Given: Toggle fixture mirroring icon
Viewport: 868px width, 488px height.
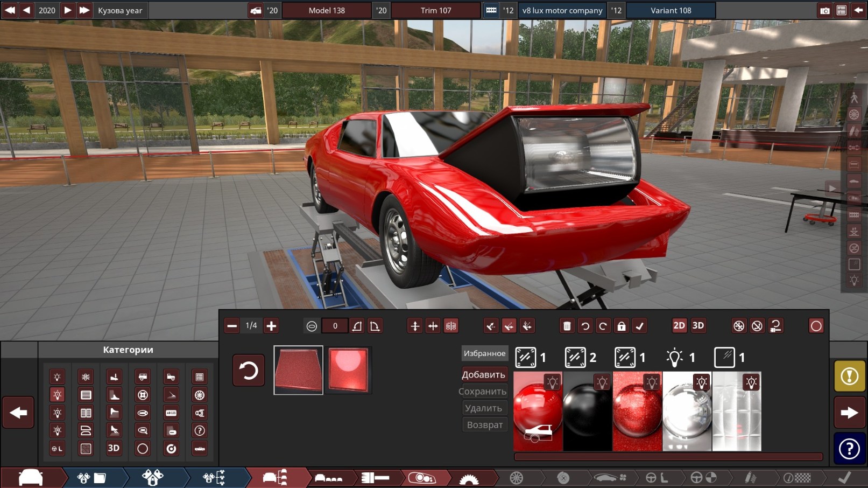Looking at the screenshot, I should (x=451, y=326).
